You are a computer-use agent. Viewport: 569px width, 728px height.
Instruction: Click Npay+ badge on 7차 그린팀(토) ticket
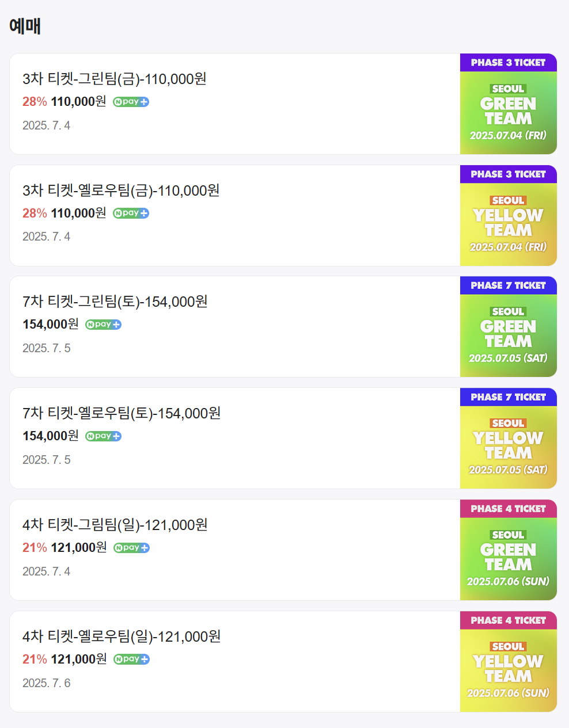[104, 325]
